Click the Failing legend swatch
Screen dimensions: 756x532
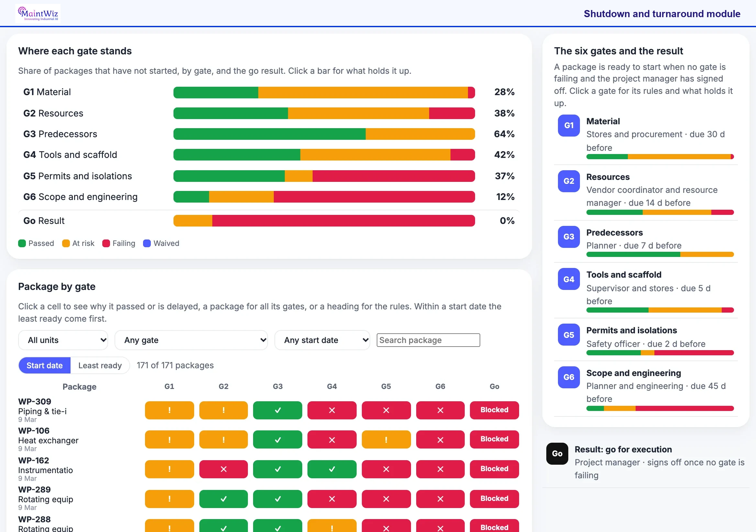click(106, 243)
